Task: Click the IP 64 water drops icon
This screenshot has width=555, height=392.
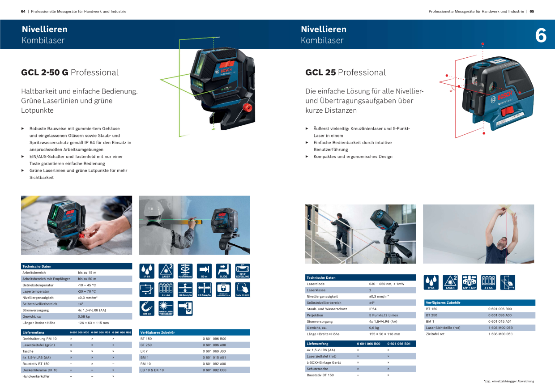Action: point(147,271)
